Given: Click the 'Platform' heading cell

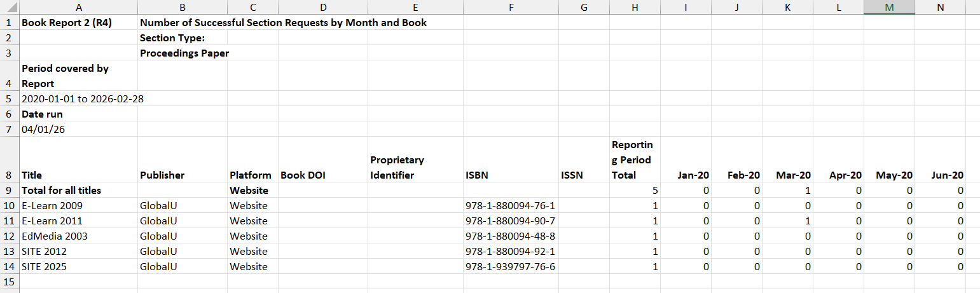Looking at the screenshot, I should 252,160.
